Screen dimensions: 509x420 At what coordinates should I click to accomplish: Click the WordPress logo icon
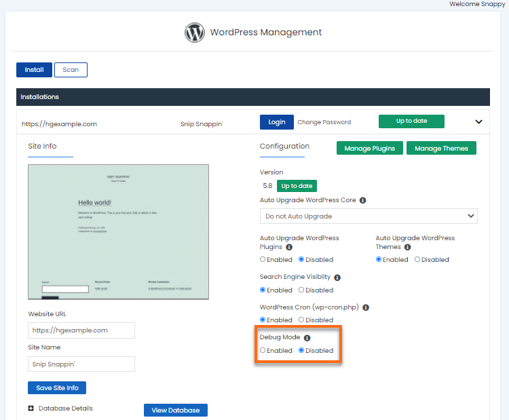click(195, 32)
